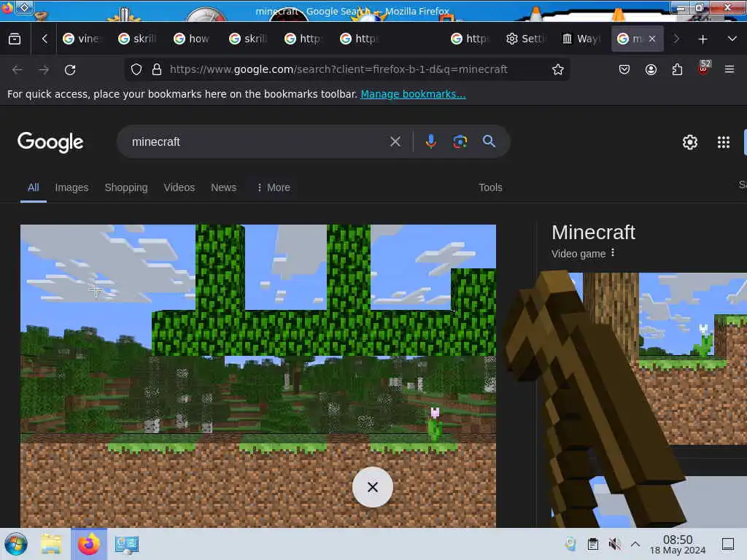
Task: Click the Minecraft knowledge panel title
Action: pyautogui.click(x=593, y=233)
